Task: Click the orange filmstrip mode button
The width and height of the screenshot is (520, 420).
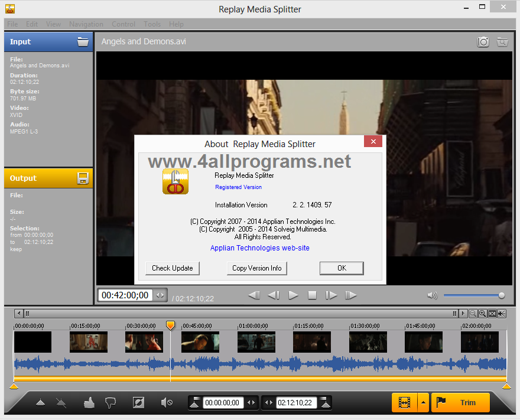Action: pyautogui.click(x=404, y=403)
